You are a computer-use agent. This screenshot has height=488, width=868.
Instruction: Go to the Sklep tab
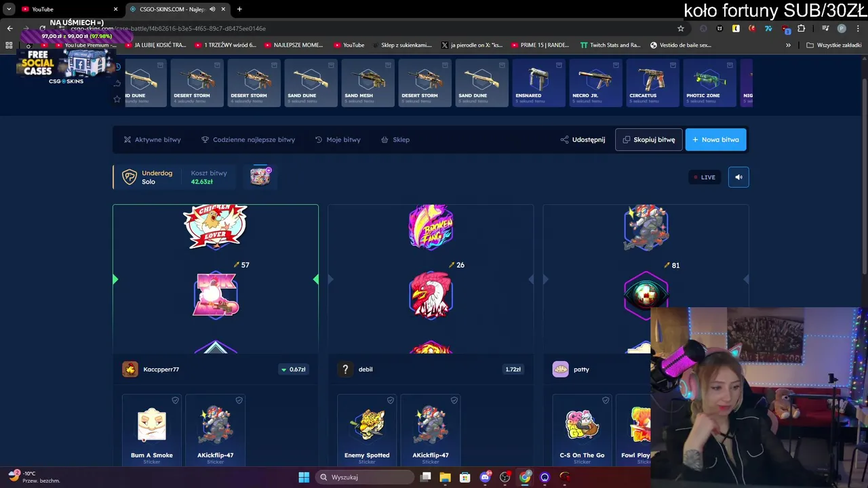click(395, 140)
